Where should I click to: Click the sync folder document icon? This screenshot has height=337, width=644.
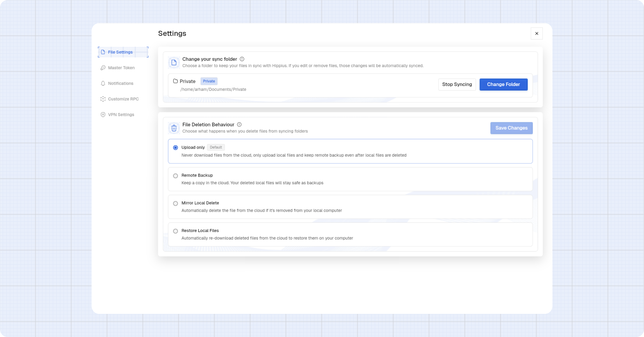pos(174,62)
